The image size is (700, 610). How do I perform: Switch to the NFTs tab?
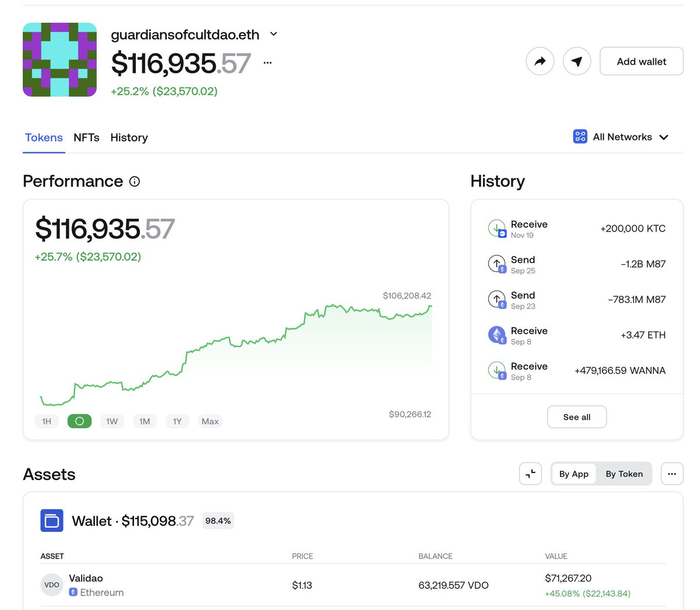(x=86, y=138)
